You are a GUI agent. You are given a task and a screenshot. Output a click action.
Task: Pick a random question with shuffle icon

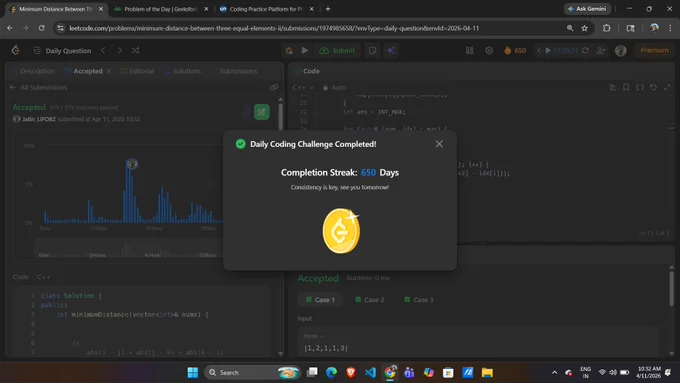pos(135,51)
